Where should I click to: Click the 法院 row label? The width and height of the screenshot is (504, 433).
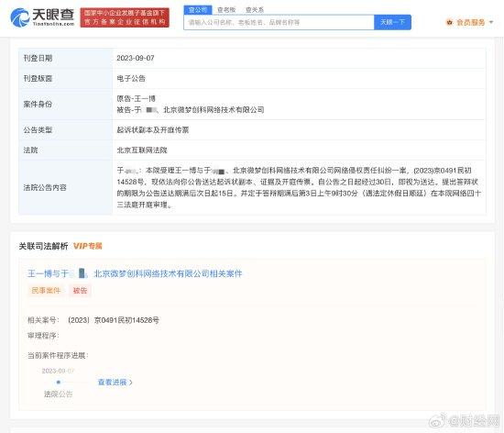(30, 150)
